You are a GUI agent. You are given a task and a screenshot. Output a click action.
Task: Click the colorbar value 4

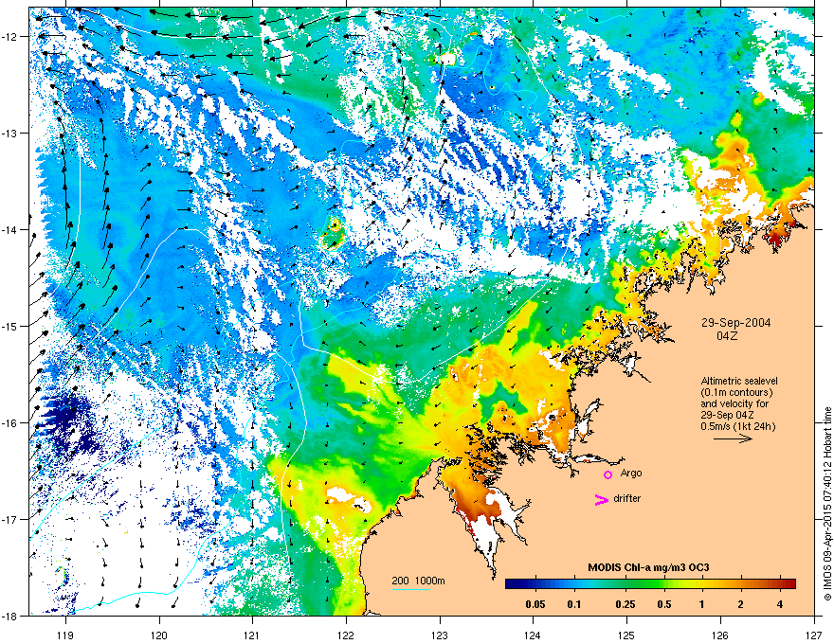coord(780,604)
